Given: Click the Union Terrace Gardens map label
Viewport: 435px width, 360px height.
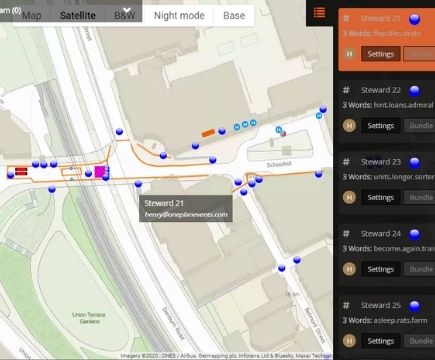Looking at the screenshot, I should (x=89, y=318).
